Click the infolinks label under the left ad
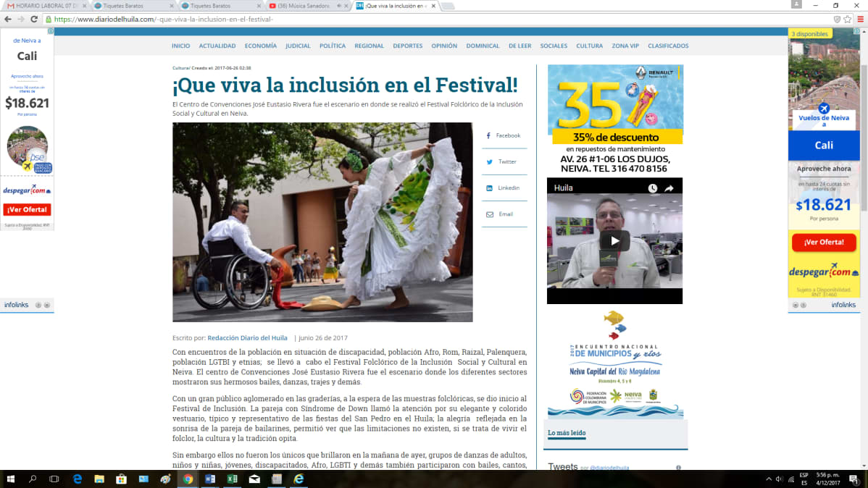868x488 pixels. pyautogui.click(x=16, y=305)
